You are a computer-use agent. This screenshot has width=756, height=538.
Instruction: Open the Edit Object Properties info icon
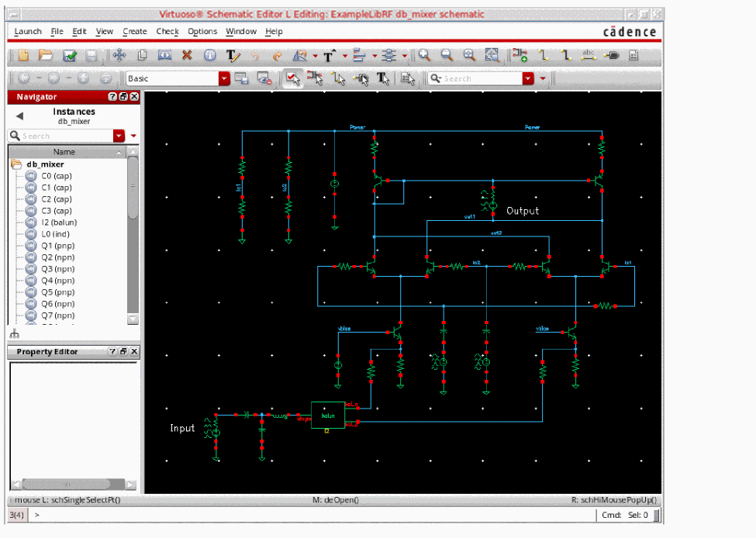[x=209, y=56]
